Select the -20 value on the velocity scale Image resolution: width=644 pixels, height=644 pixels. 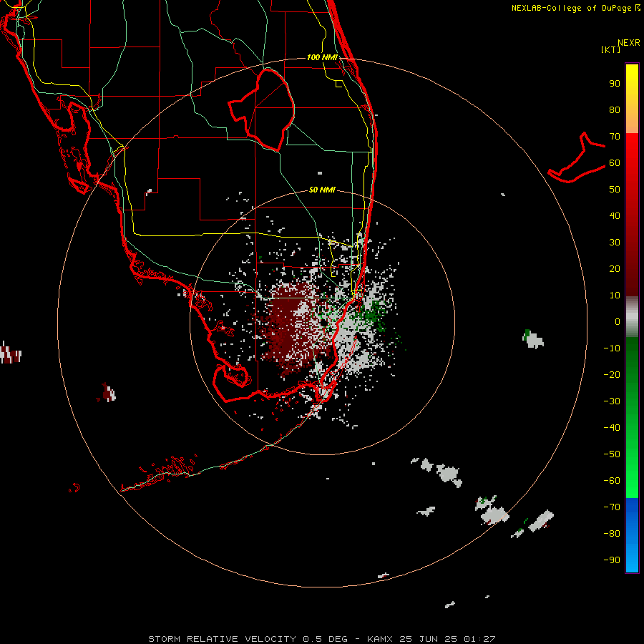click(612, 374)
